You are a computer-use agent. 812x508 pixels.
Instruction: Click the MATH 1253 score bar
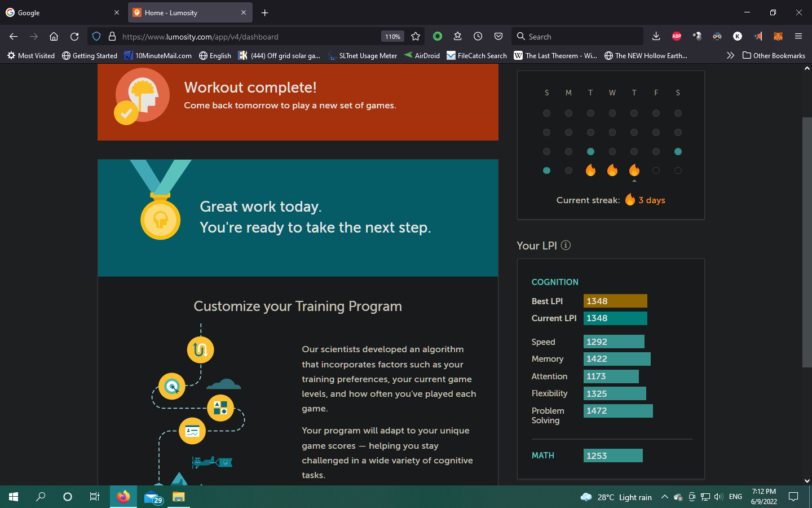tap(613, 456)
